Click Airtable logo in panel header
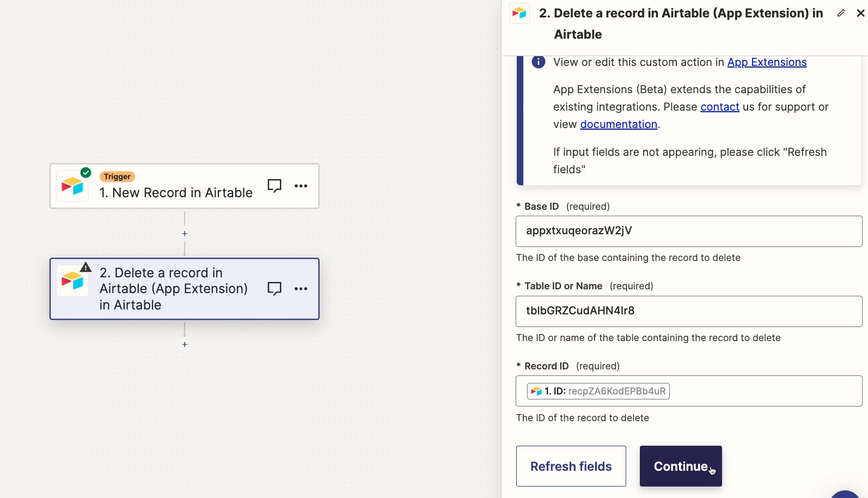This screenshot has width=868, height=498. 519,13
